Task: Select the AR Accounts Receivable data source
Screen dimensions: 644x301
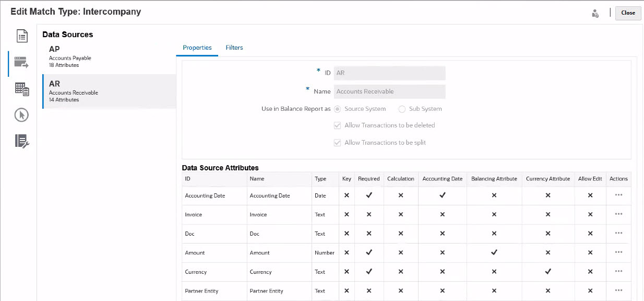Action: (x=109, y=91)
